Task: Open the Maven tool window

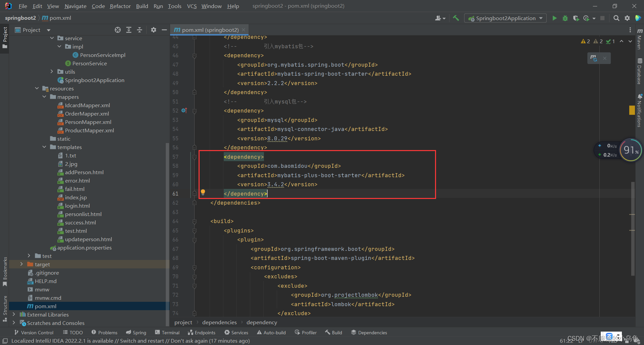Action: pos(640,39)
